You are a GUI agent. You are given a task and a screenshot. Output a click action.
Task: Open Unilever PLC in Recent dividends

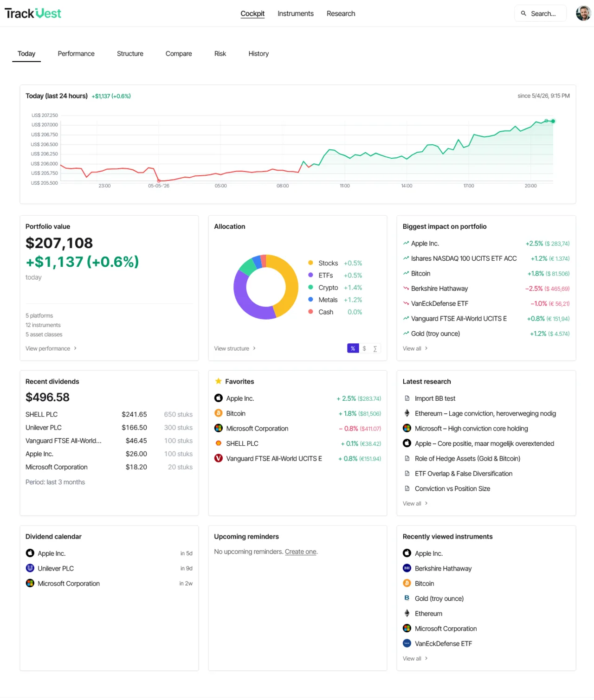pos(109,428)
